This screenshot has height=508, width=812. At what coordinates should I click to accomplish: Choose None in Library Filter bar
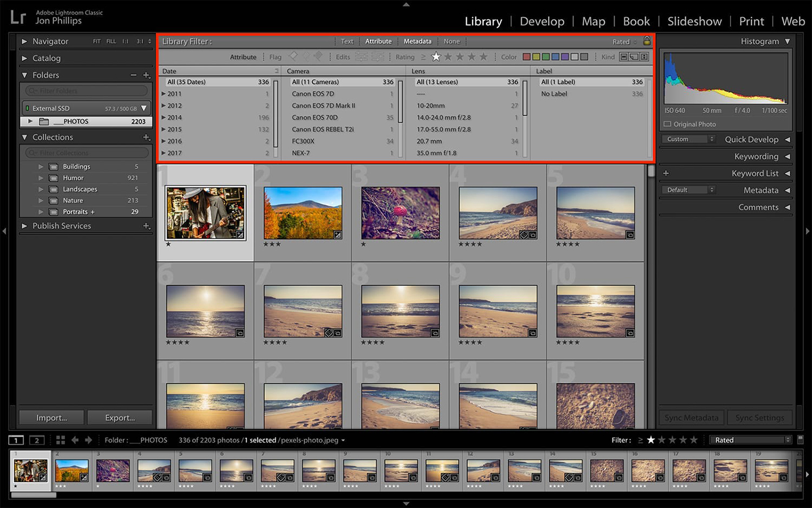451,41
